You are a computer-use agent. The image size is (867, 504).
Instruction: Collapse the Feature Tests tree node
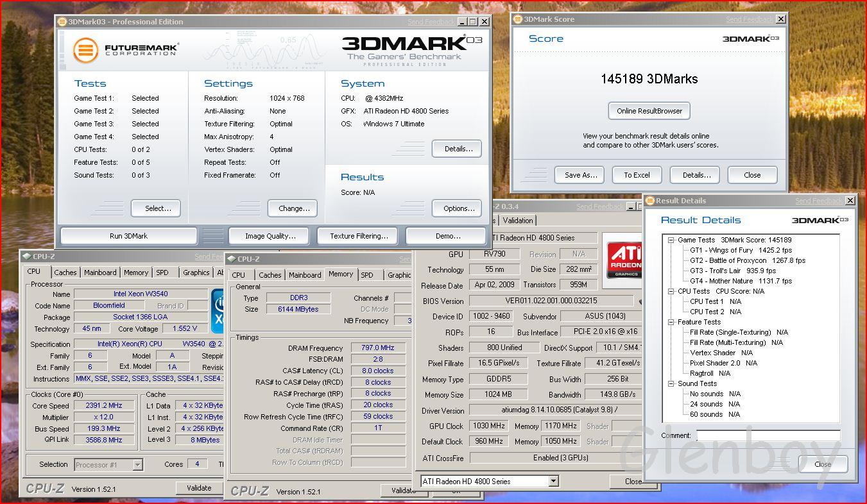pyautogui.click(x=671, y=322)
